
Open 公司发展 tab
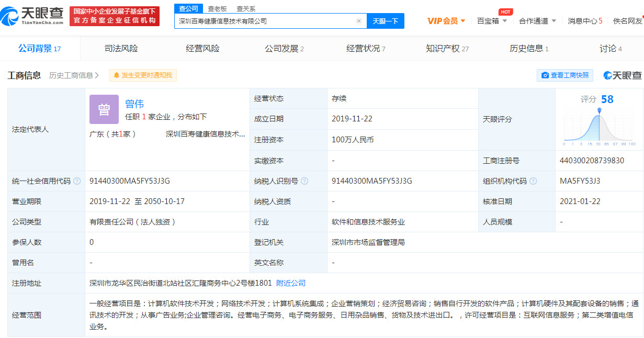(x=284, y=49)
